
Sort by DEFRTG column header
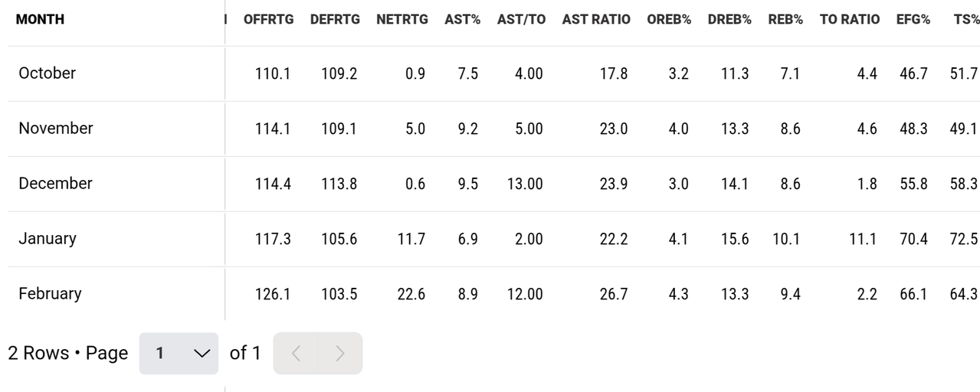coord(335,20)
